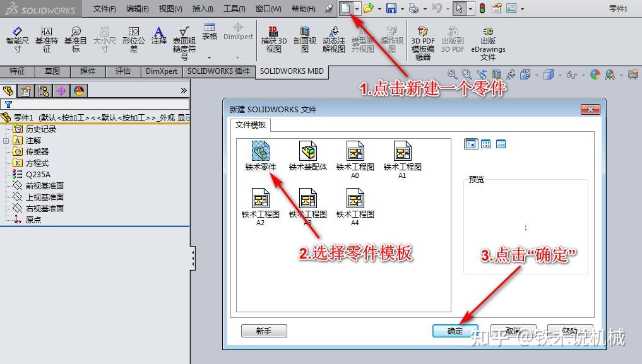Expand the 注解 tree node
Viewport: 642px width, 364px height.
(x=6, y=141)
